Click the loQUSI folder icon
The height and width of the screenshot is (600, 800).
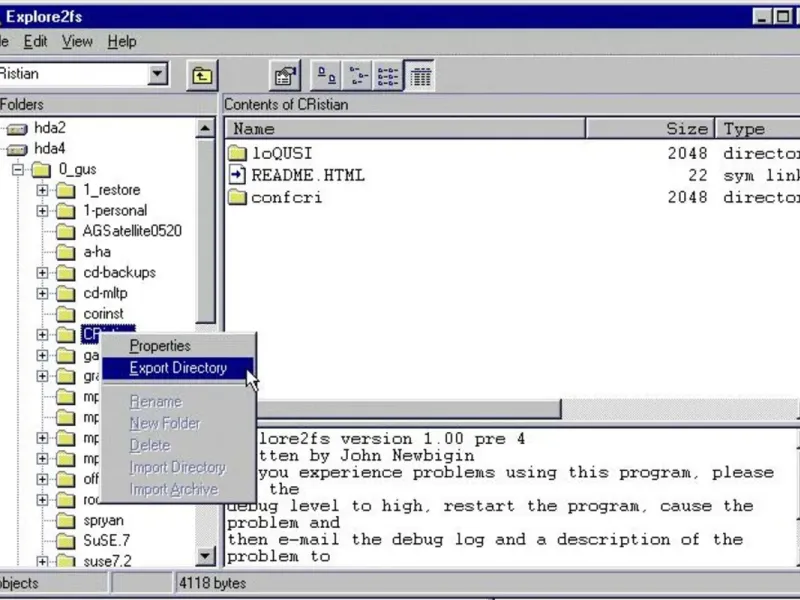click(237, 153)
